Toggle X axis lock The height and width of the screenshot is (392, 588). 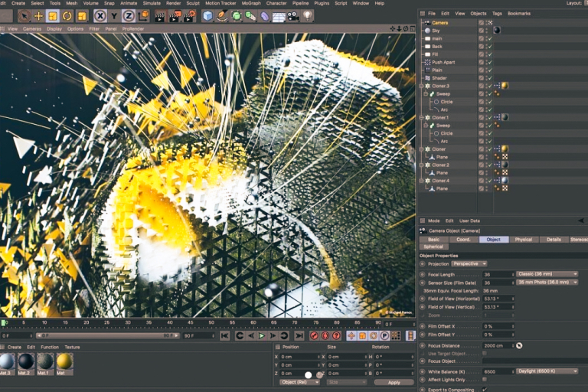pos(100,16)
